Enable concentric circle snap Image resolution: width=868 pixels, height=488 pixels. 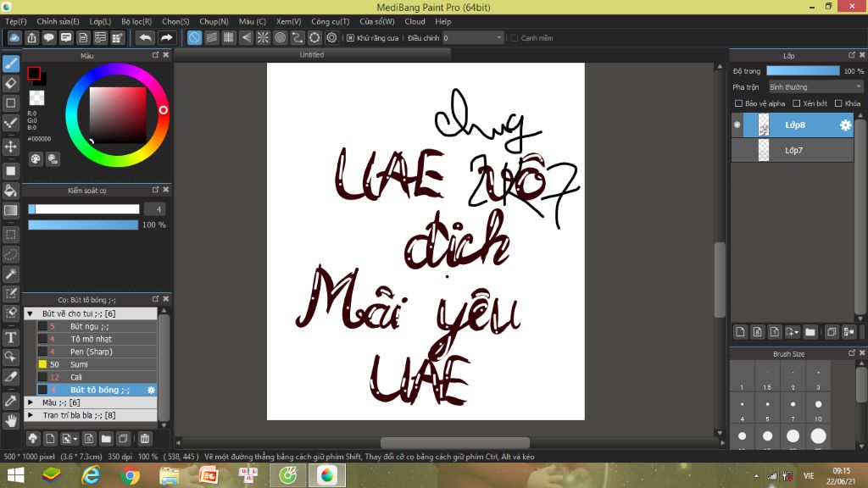tap(280, 37)
